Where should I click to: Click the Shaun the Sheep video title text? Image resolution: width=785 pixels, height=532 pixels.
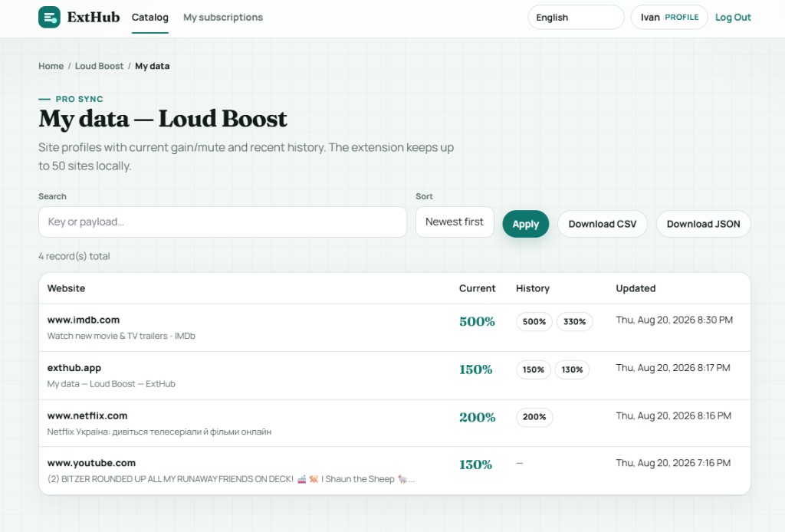tap(231, 479)
